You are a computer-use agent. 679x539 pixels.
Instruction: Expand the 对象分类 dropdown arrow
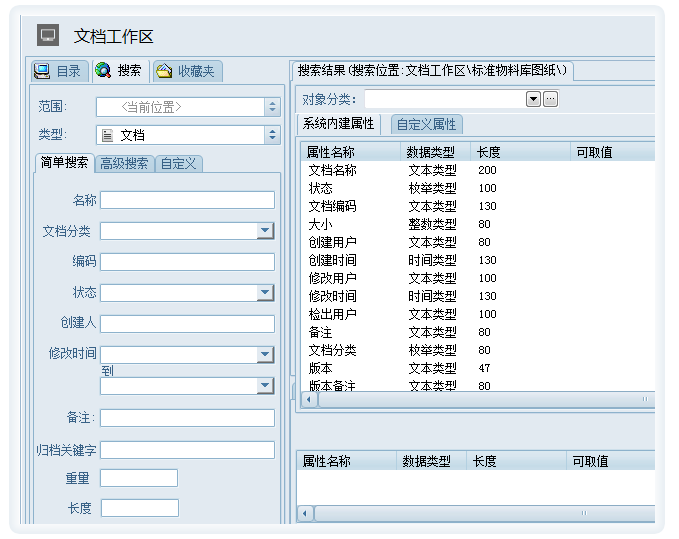(x=533, y=99)
